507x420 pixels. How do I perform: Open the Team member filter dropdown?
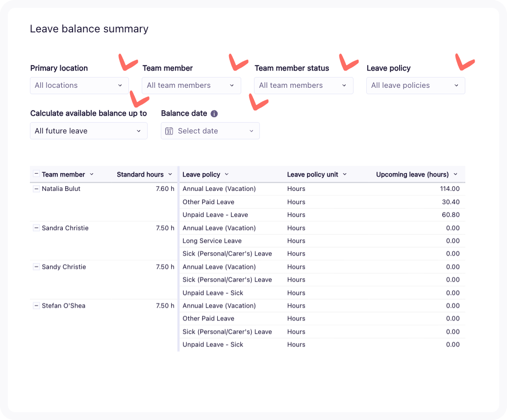coord(191,85)
